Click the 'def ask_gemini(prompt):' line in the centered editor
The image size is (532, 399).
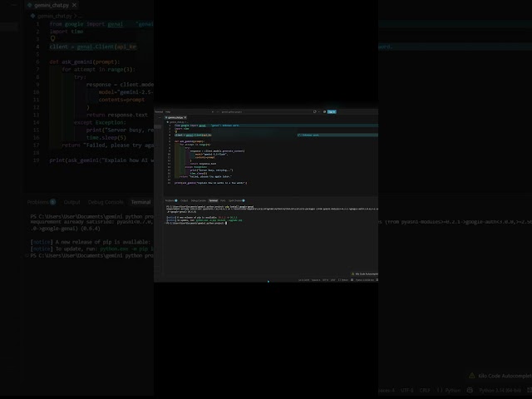190,141
